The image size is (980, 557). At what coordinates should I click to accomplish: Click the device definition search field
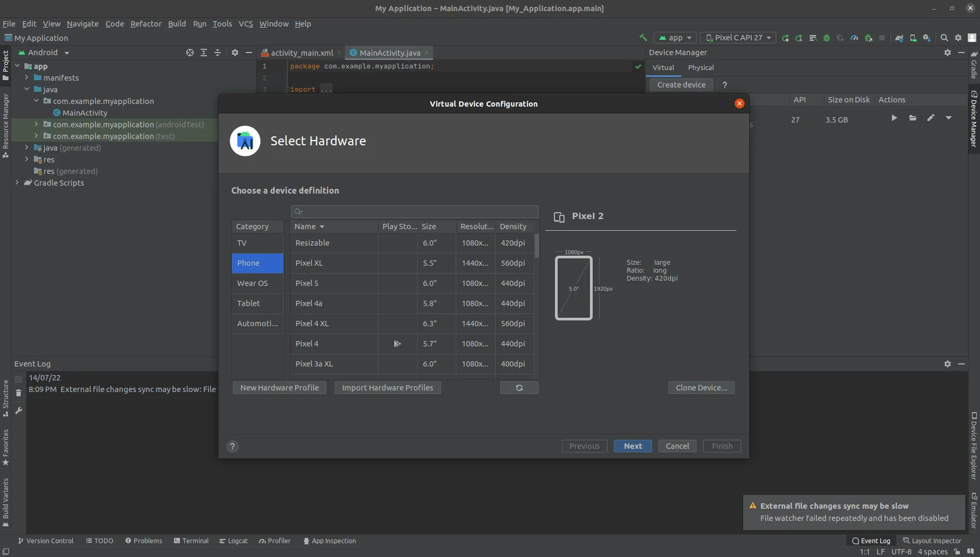[x=414, y=212]
